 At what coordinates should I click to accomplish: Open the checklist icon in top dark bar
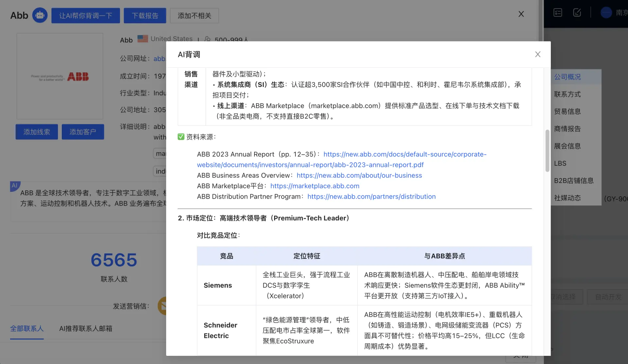point(558,13)
